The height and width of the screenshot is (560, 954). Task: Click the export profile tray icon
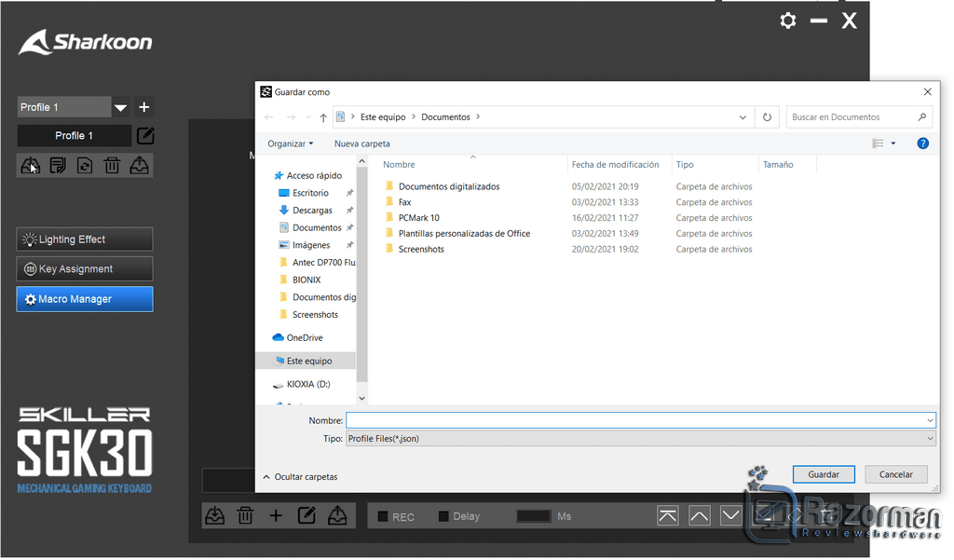tap(140, 166)
